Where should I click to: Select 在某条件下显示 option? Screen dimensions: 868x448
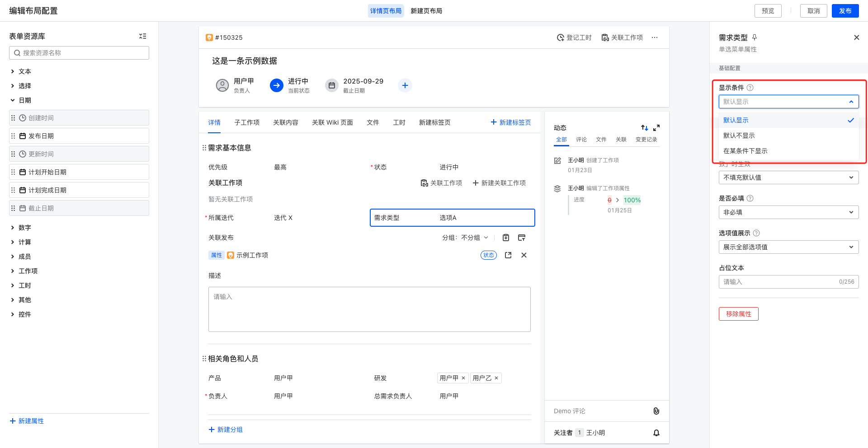(x=788, y=151)
